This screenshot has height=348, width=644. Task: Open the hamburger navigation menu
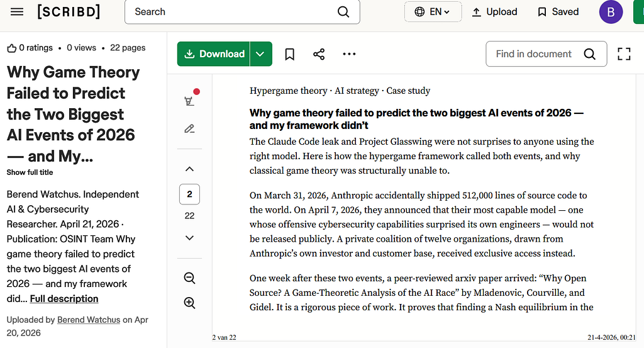(x=17, y=11)
